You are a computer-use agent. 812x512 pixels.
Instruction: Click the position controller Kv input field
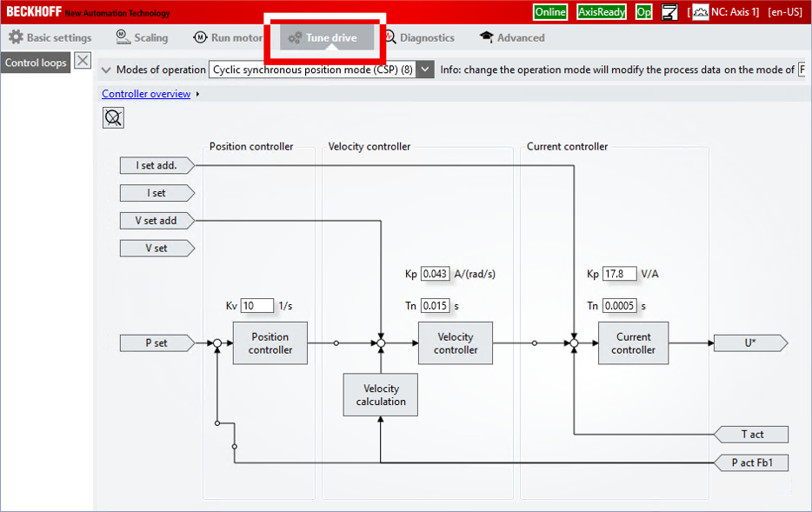[x=256, y=305]
